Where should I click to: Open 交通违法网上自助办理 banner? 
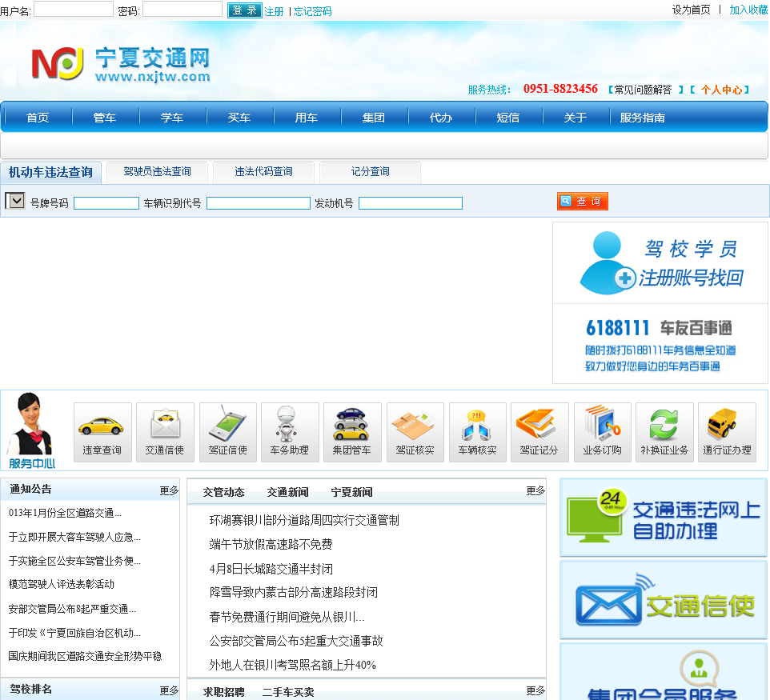[664, 517]
